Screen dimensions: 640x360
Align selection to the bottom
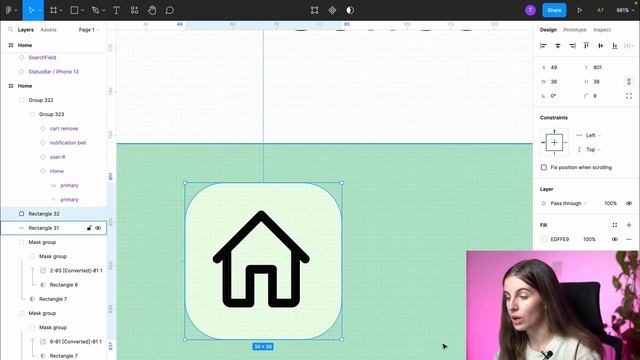[615, 46]
